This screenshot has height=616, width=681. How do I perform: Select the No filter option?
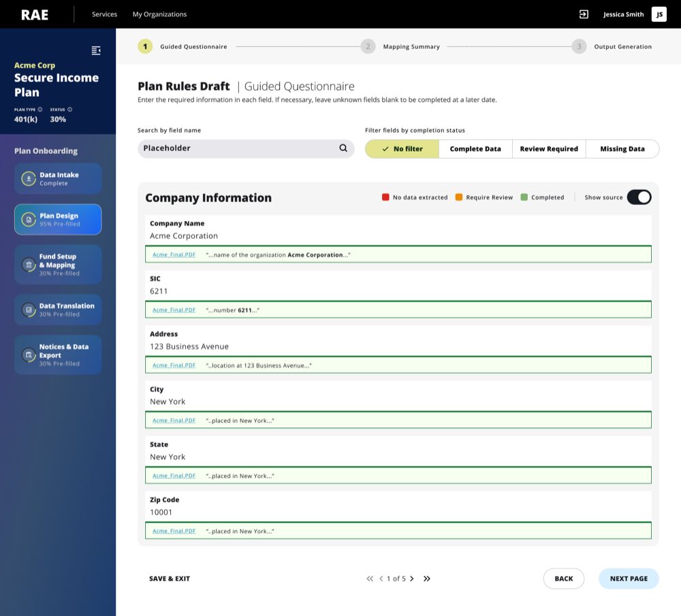(x=402, y=149)
